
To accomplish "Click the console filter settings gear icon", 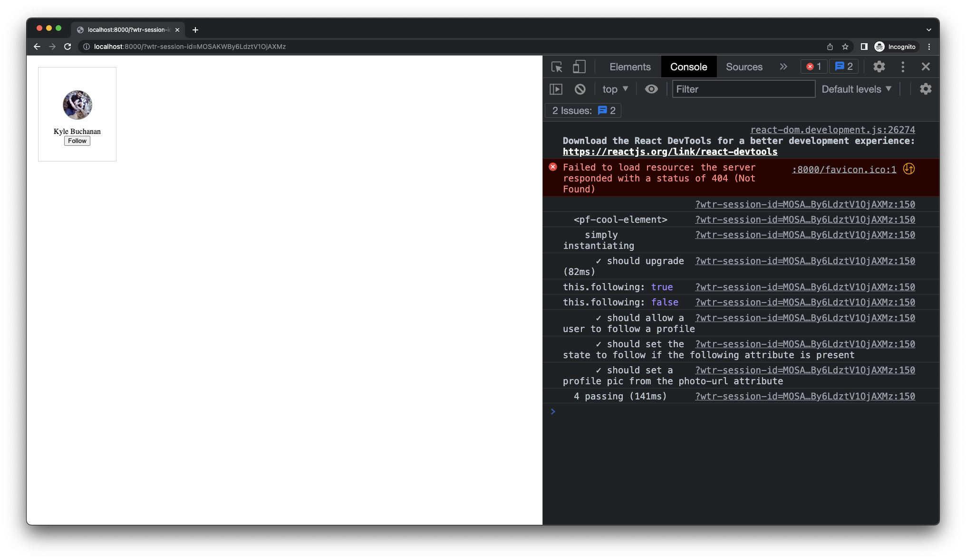I will [x=926, y=89].
